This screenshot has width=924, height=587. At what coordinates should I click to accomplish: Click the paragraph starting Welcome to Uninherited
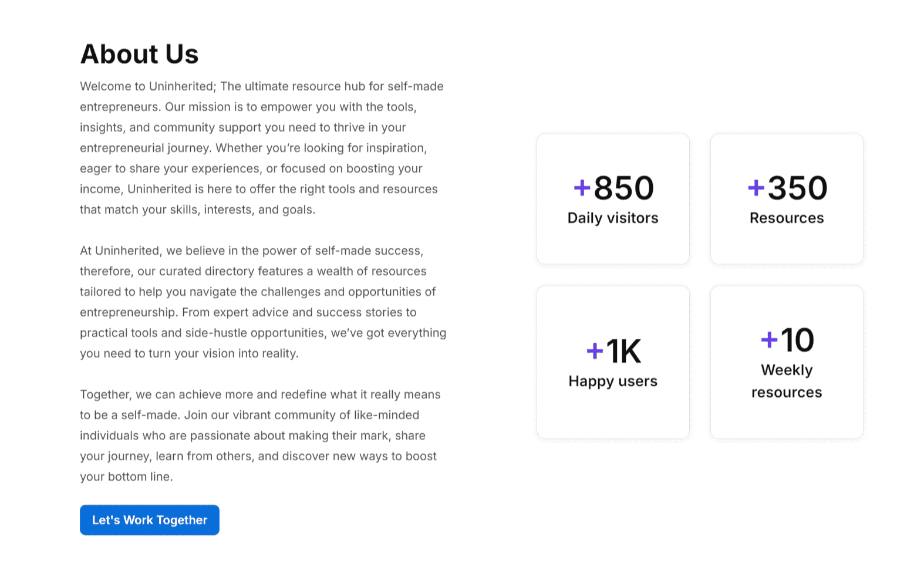click(262, 148)
